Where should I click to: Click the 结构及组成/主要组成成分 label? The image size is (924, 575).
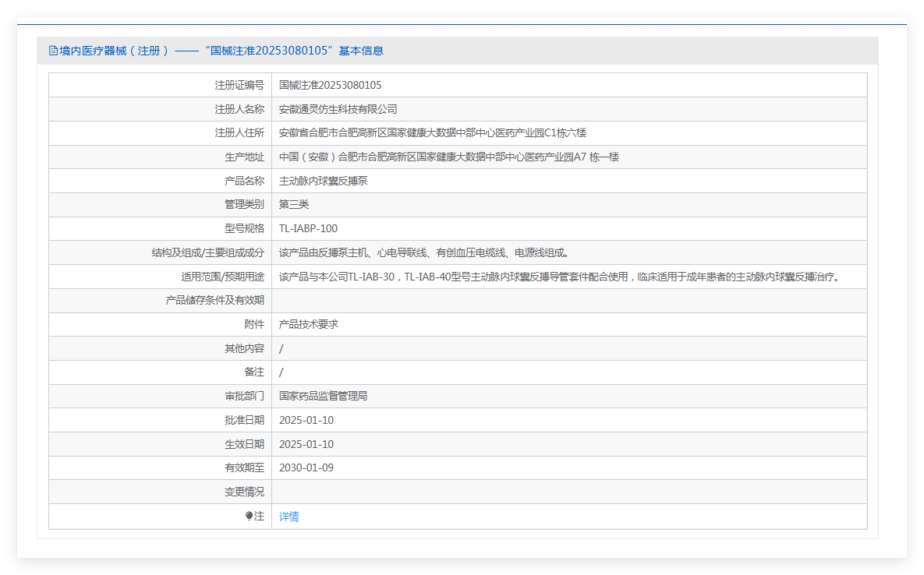(x=208, y=253)
